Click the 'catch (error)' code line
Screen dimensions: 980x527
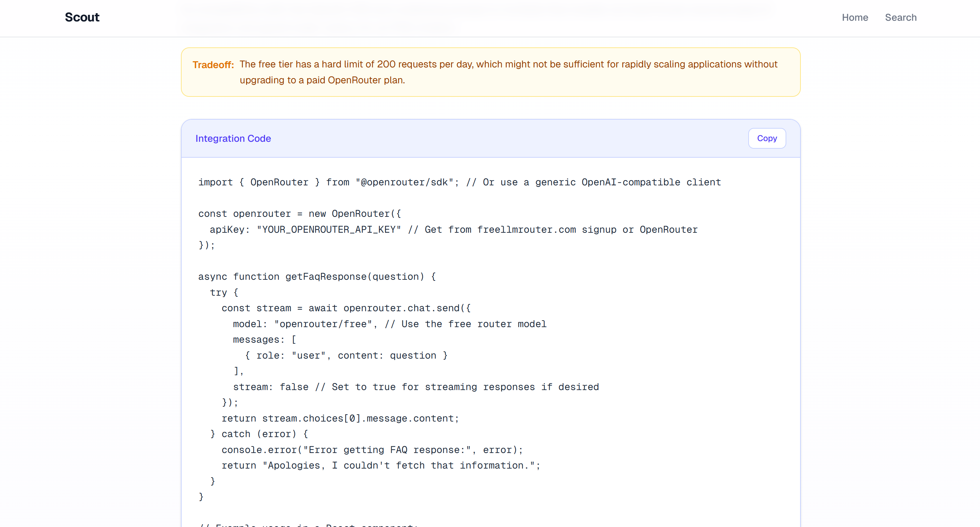pos(259,434)
